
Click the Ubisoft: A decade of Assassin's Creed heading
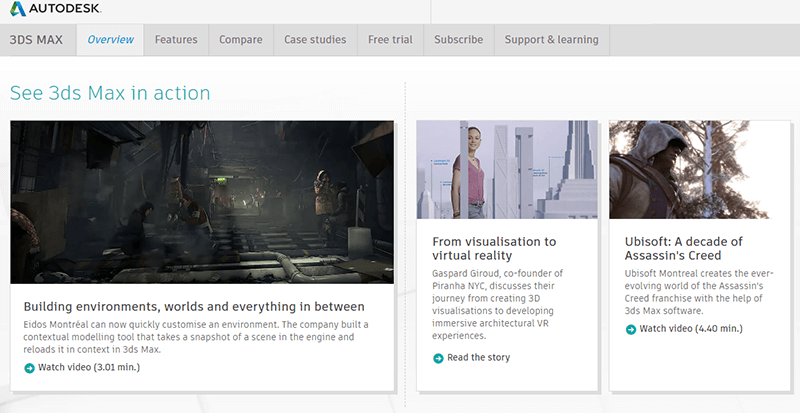684,249
